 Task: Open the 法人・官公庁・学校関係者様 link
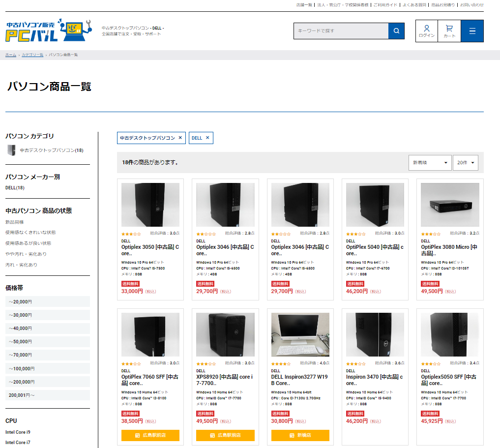click(343, 5)
